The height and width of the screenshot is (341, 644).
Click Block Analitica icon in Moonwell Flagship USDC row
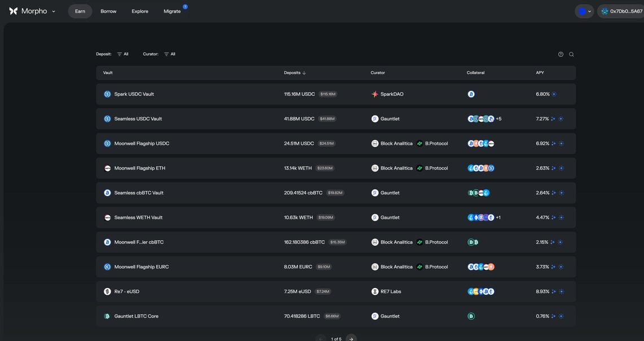[375, 143]
